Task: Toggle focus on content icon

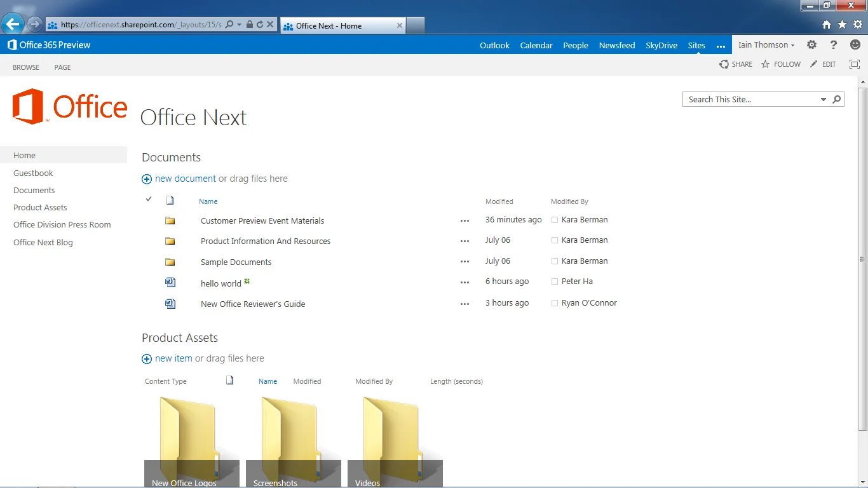Action: (855, 64)
